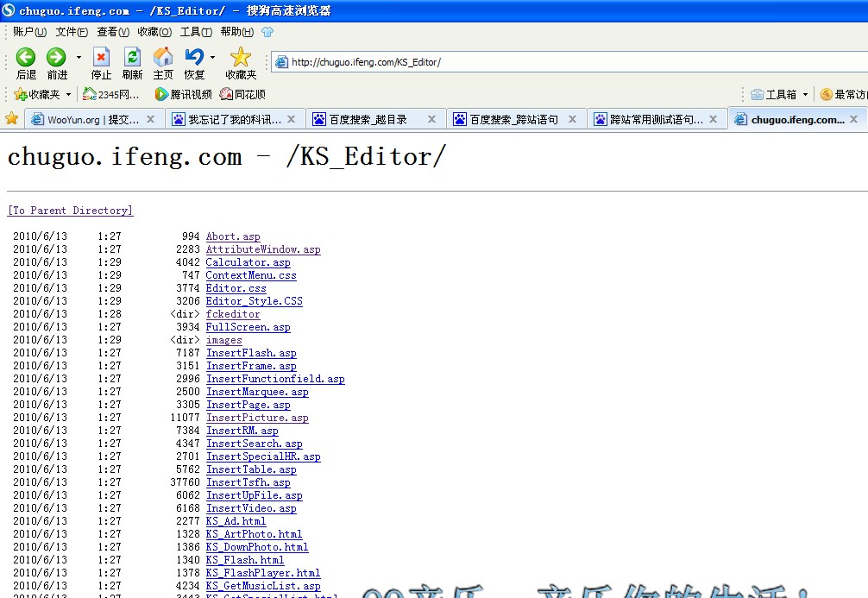This screenshot has width=868, height=598.
Task: Close the 百度搜索_跨站语句 tab
Action: tap(572, 119)
